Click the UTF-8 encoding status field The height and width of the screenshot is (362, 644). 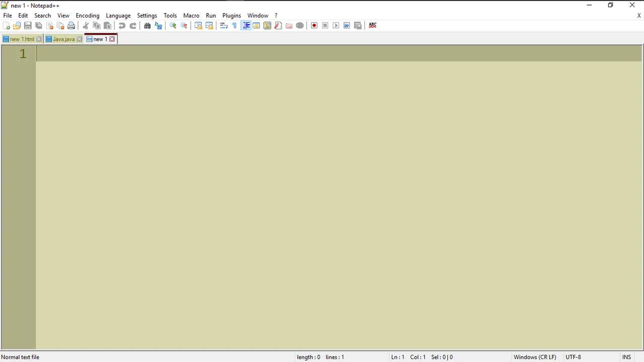pos(573,357)
